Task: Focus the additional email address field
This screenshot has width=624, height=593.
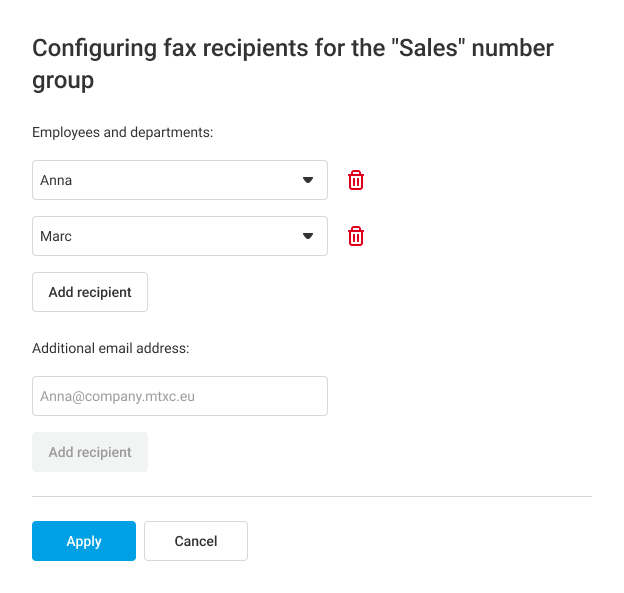Action: (x=180, y=396)
